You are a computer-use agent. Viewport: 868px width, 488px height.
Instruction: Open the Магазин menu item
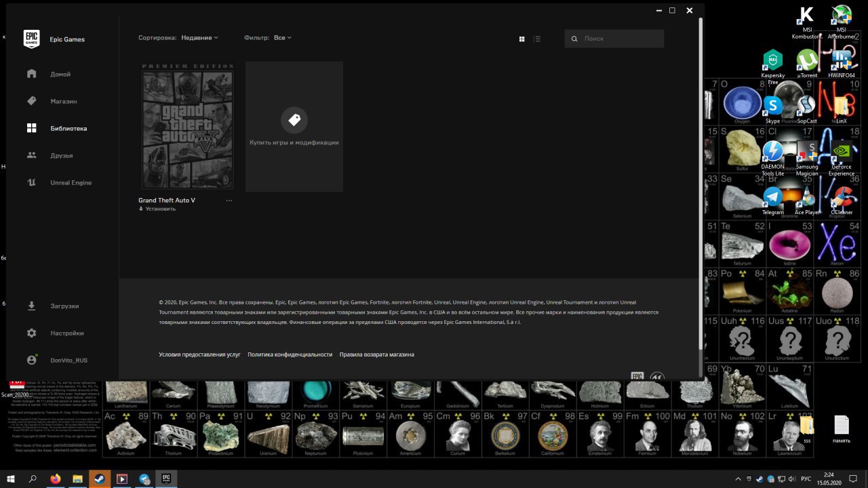(64, 101)
